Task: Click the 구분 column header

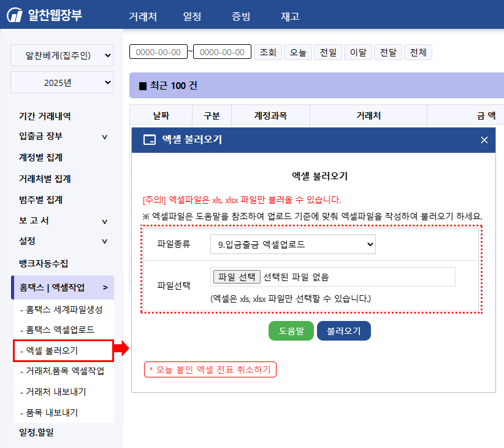Action: [212, 115]
